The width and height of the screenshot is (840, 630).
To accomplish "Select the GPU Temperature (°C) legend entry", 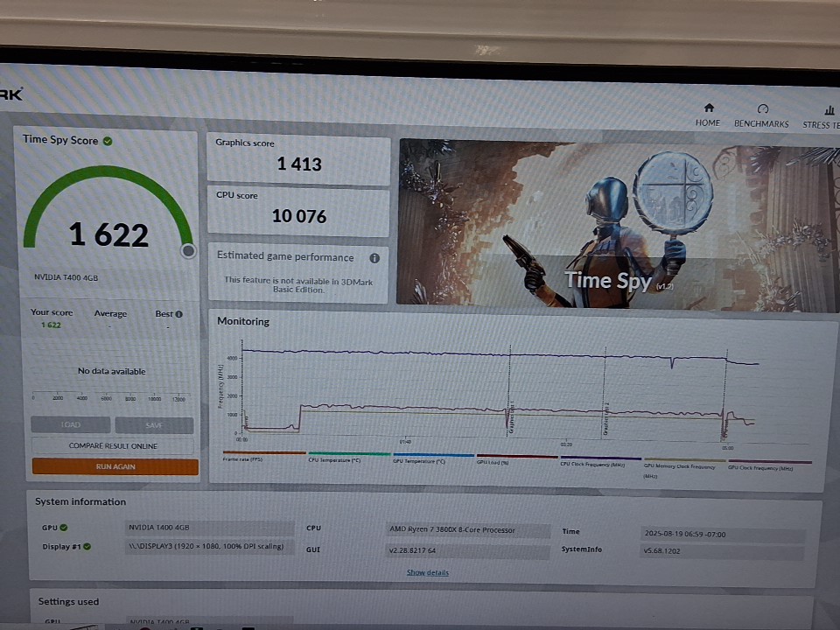I will 433,458.
